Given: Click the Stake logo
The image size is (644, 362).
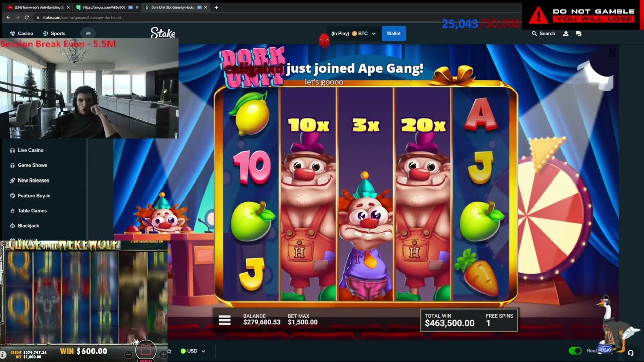Looking at the screenshot, I should (x=163, y=33).
